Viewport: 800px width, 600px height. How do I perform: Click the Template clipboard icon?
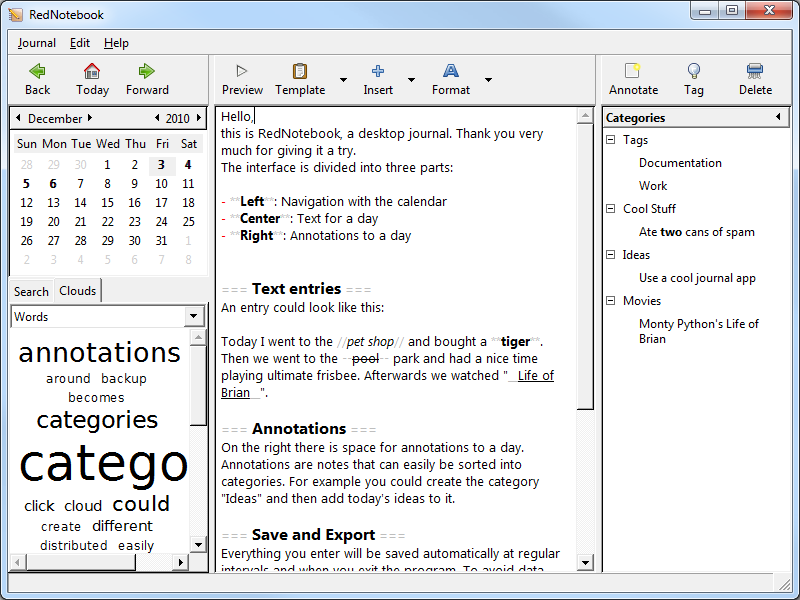(x=300, y=71)
